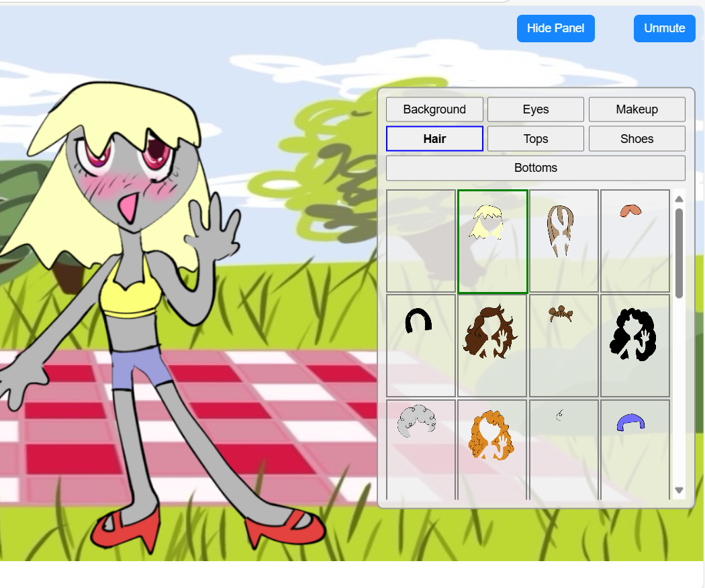
Task: Switch to the Eyes tab
Action: point(536,109)
